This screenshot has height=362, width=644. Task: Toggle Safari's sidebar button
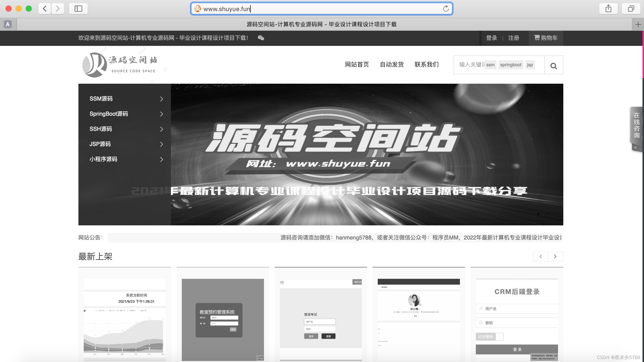(78, 9)
